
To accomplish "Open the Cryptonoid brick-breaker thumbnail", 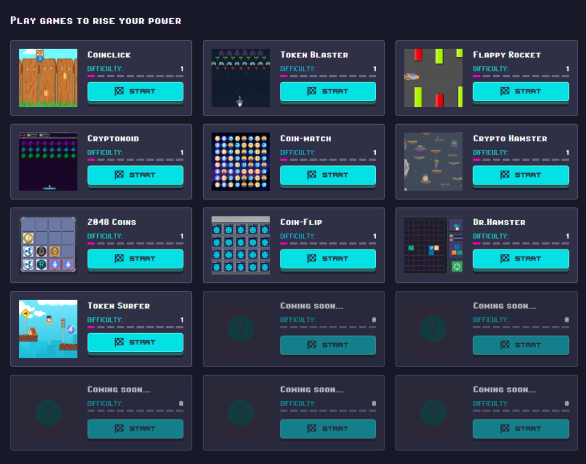I will point(48,161).
